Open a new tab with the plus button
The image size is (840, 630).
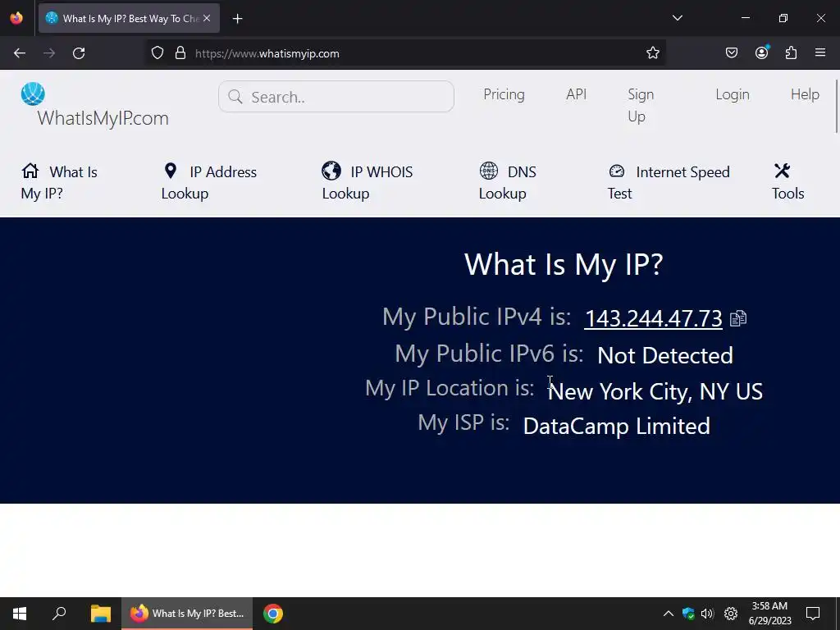pyautogui.click(x=237, y=19)
